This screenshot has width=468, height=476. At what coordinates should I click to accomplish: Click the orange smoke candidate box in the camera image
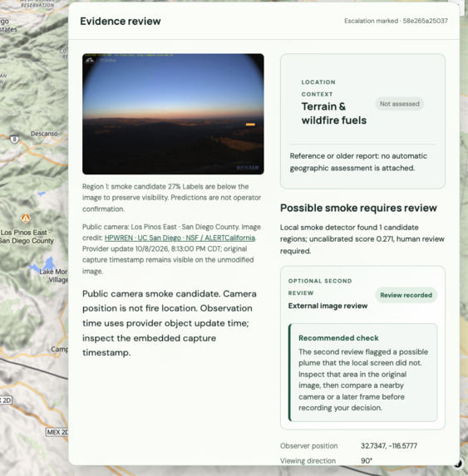click(250, 124)
